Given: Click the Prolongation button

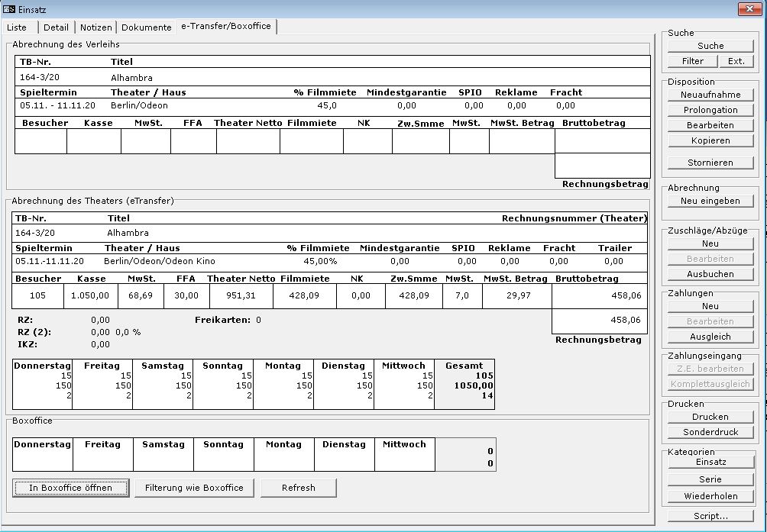Looking at the screenshot, I should [x=710, y=110].
